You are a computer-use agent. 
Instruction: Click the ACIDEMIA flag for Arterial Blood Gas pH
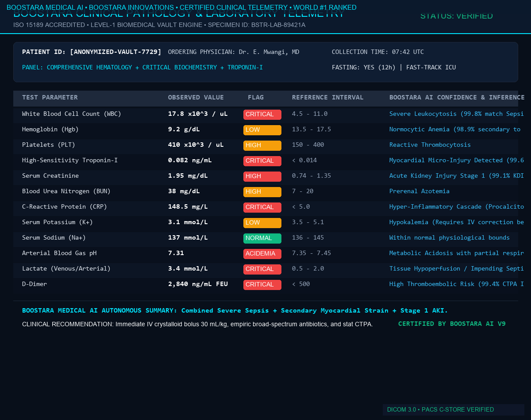[x=262, y=254]
